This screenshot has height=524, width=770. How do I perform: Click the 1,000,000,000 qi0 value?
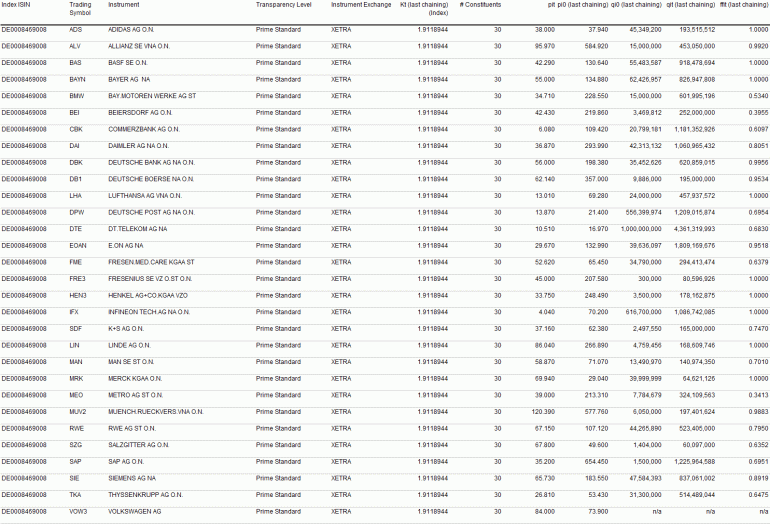pyautogui.click(x=641, y=229)
